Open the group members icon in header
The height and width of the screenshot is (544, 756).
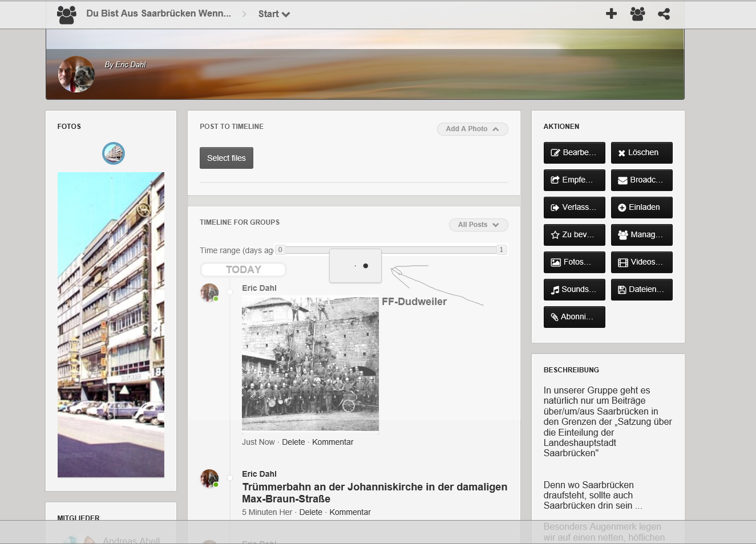[x=637, y=14]
